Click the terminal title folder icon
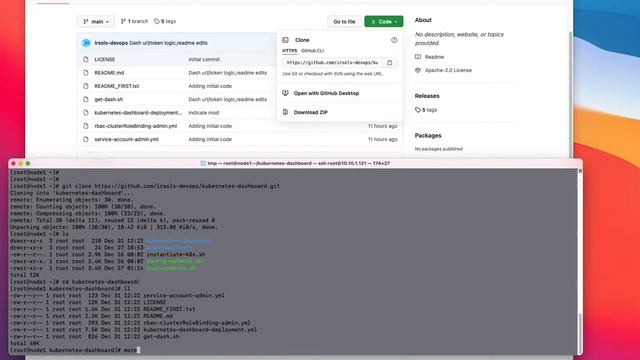 [203, 163]
